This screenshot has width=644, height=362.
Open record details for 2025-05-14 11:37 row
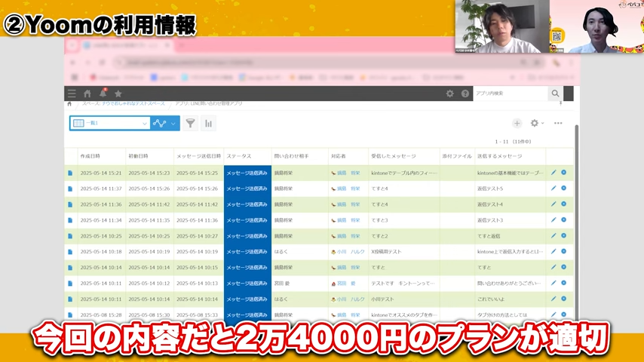[70, 189]
